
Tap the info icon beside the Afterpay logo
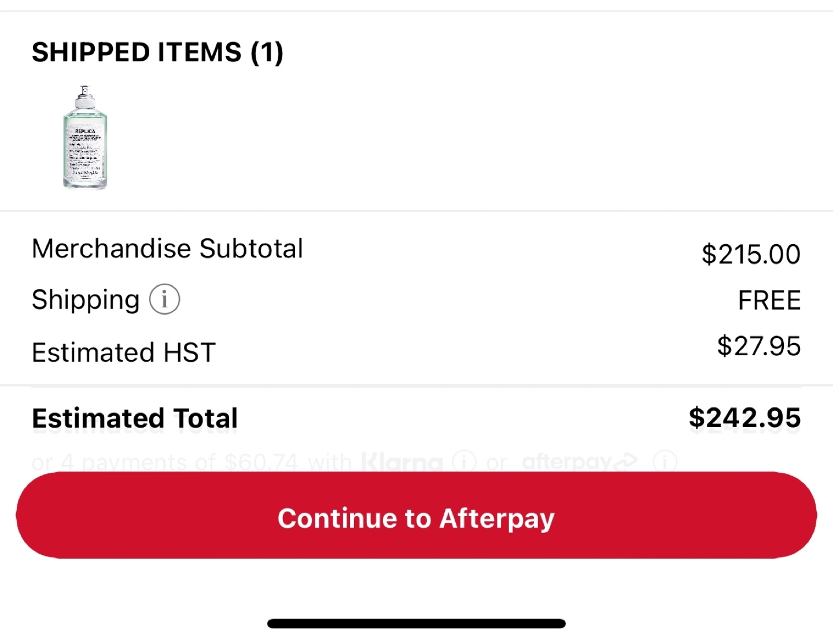[665, 462]
